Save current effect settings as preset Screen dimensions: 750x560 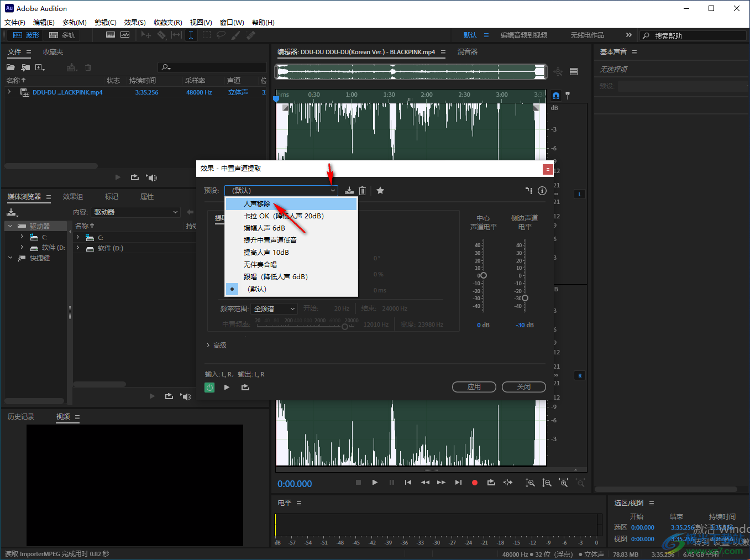tap(349, 191)
